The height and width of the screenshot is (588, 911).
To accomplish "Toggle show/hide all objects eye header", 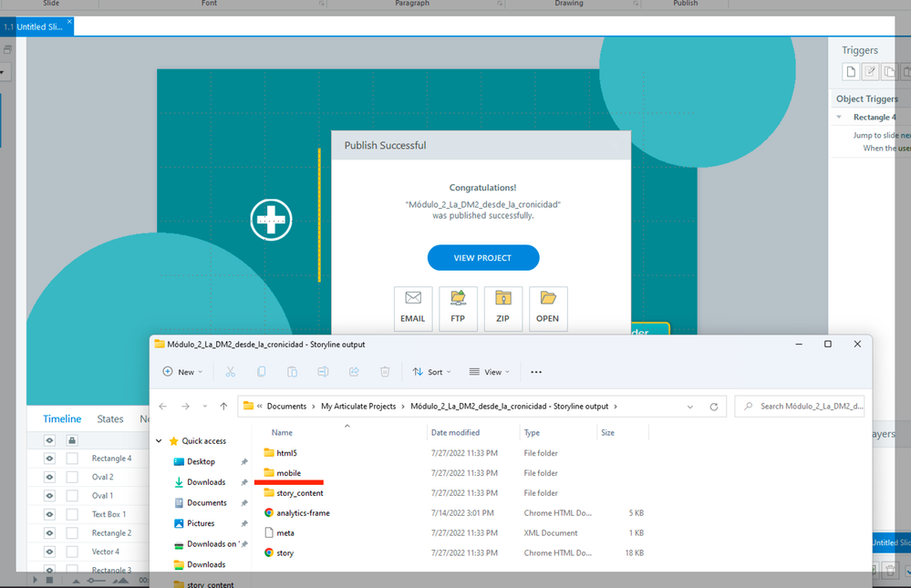I will pos(49,440).
